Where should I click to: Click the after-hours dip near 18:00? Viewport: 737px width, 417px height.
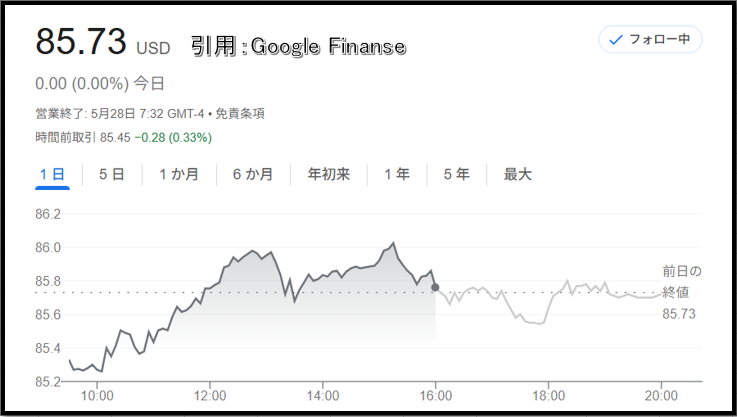pos(539,323)
